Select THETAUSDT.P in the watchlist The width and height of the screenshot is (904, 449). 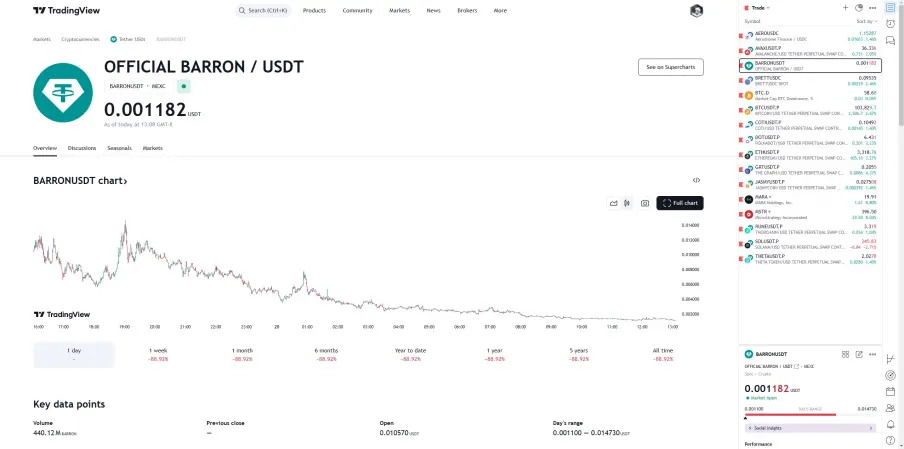click(810, 259)
